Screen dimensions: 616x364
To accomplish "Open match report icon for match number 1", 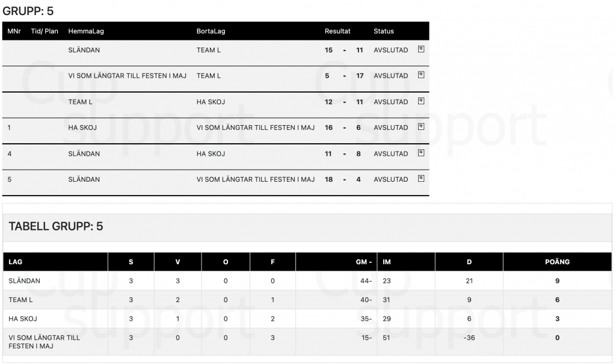I will pyautogui.click(x=420, y=126).
